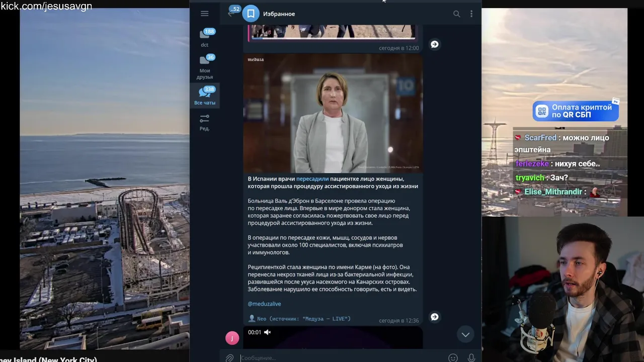Focus the Сообщение message input

(342, 357)
